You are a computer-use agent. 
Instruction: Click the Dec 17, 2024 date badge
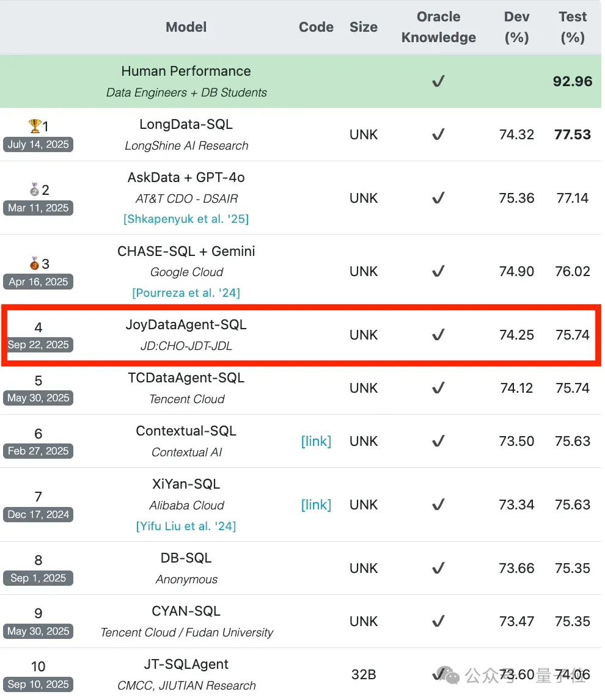coord(38,514)
